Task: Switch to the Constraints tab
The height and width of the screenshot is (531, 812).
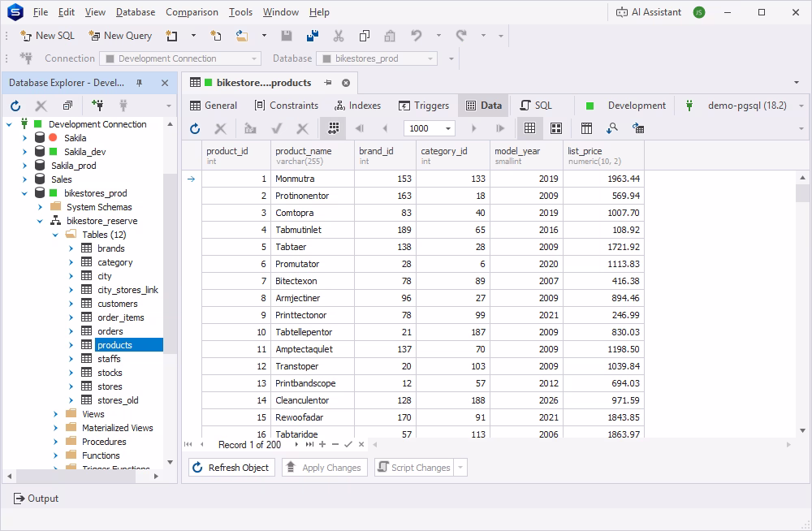Action: pyautogui.click(x=287, y=106)
